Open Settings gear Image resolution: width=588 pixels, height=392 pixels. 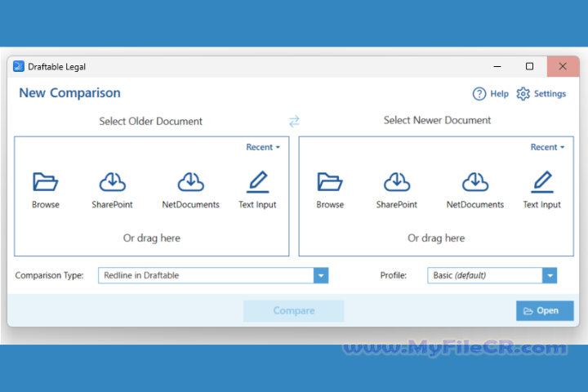(x=541, y=94)
